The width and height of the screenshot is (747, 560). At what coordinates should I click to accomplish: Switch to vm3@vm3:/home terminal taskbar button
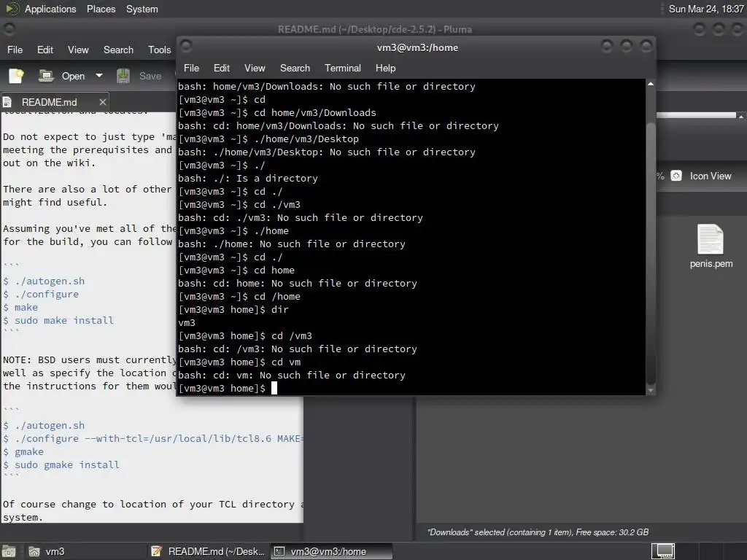tap(332, 551)
